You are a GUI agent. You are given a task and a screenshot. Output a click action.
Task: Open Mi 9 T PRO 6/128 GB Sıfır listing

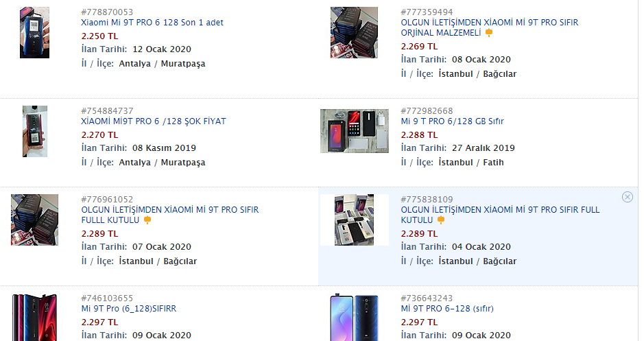click(x=452, y=121)
